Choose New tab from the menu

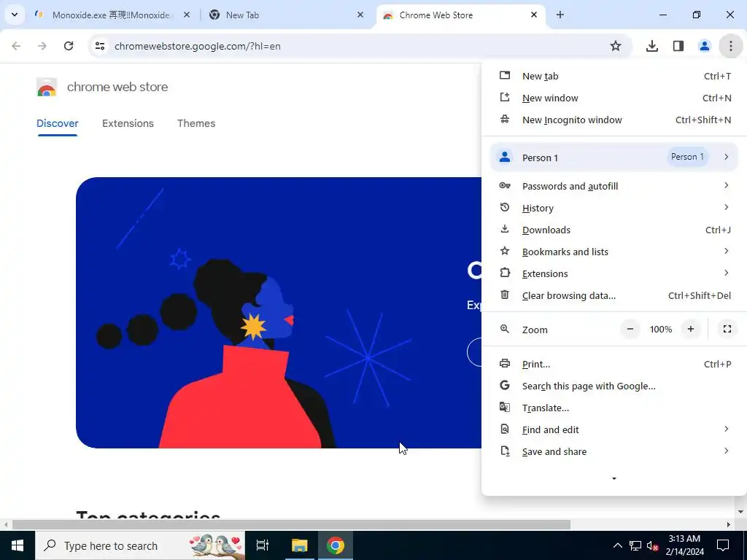click(x=614, y=76)
